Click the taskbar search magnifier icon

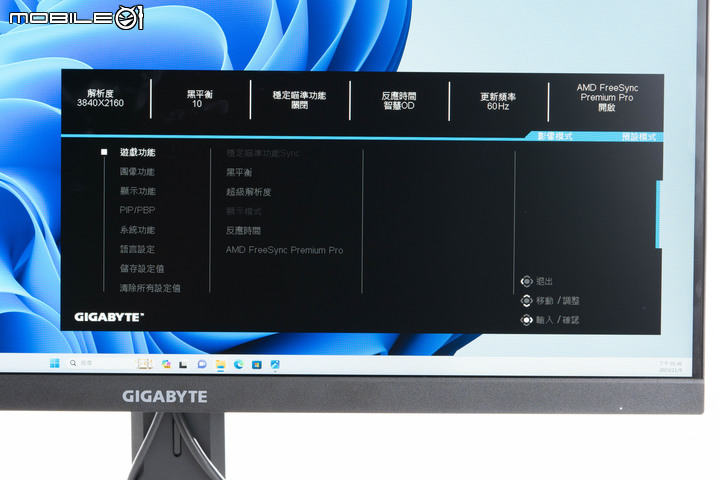point(73,363)
